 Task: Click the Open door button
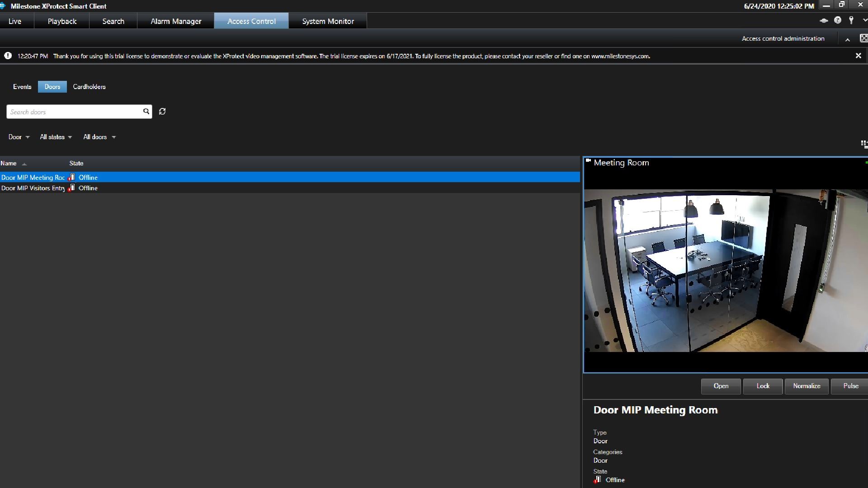click(721, 386)
